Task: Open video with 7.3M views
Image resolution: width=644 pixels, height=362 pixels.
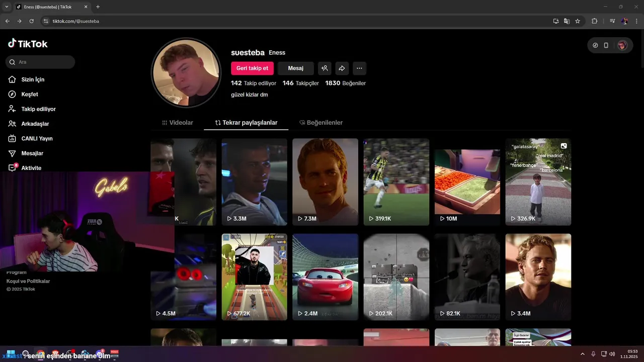Action: (x=325, y=182)
